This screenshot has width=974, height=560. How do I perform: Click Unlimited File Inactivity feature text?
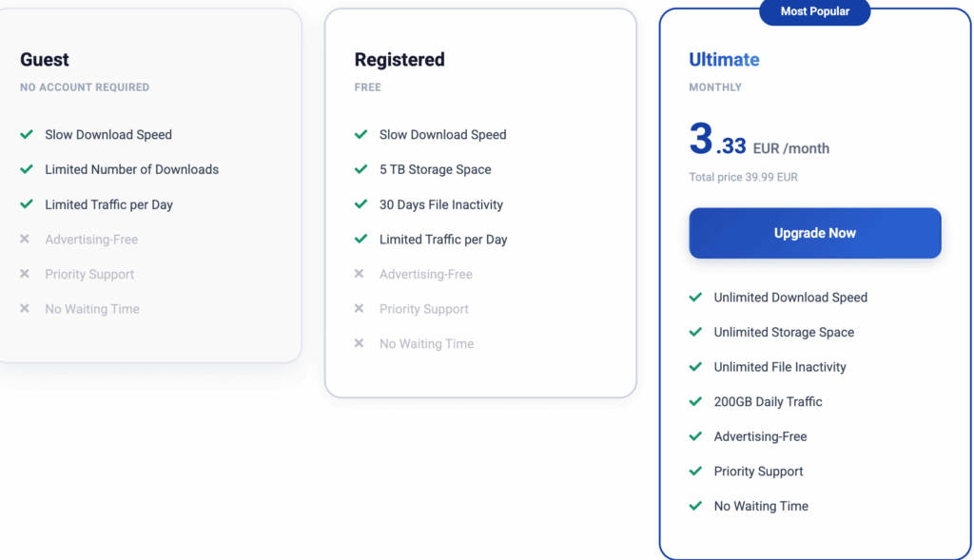[x=780, y=367]
